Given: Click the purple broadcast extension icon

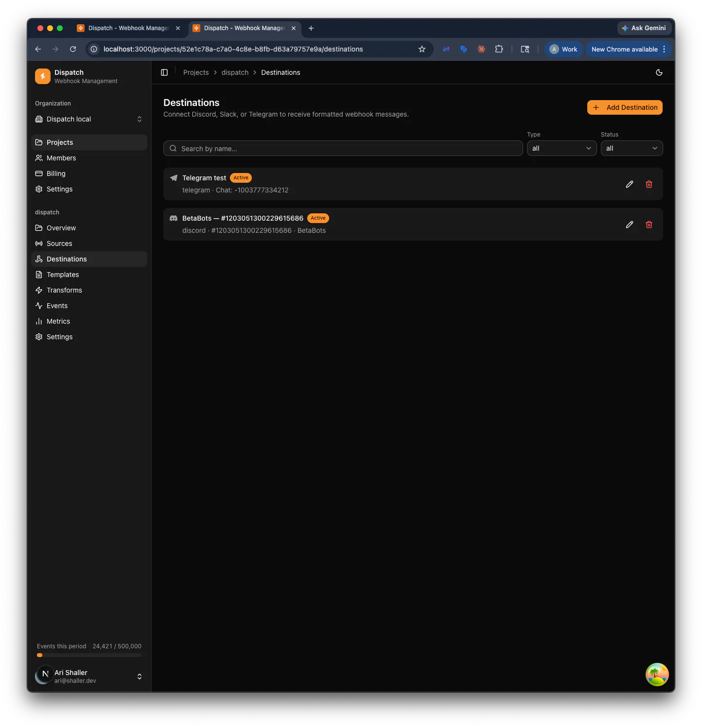Looking at the screenshot, I should click(446, 49).
